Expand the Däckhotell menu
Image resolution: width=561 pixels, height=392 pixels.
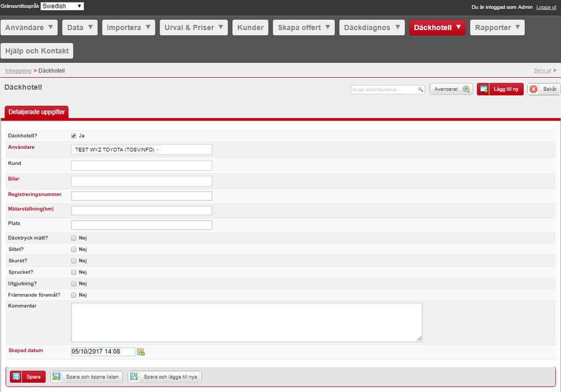[437, 27]
